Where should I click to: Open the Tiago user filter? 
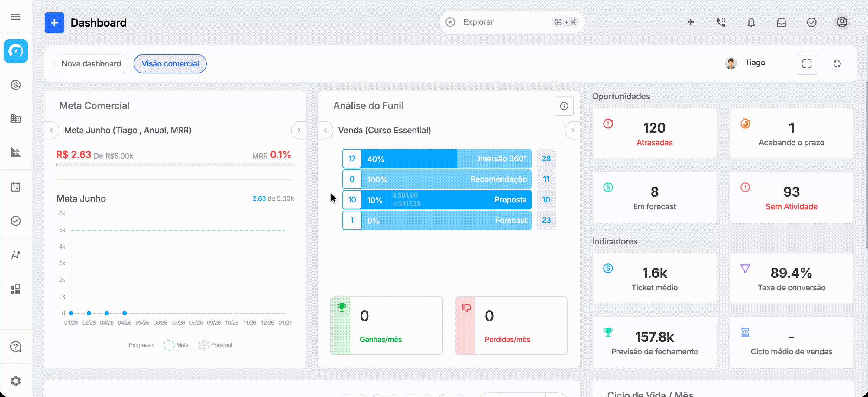[x=745, y=63]
